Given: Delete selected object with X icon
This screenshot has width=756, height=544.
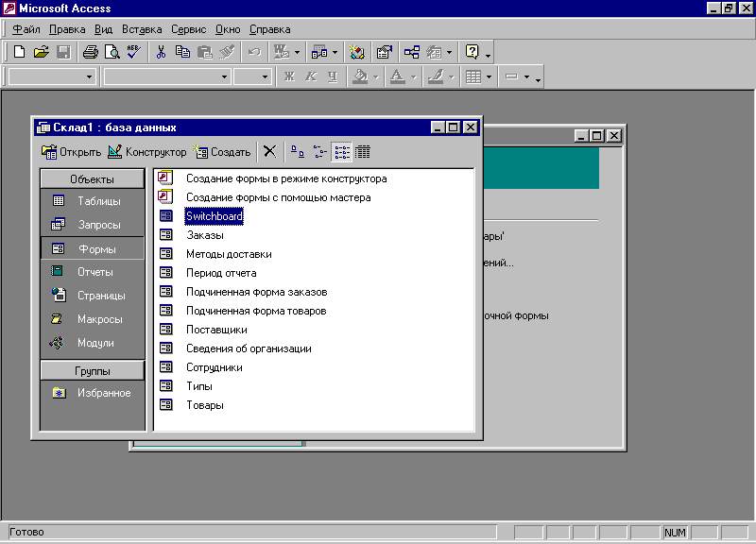Looking at the screenshot, I should [270, 152].
